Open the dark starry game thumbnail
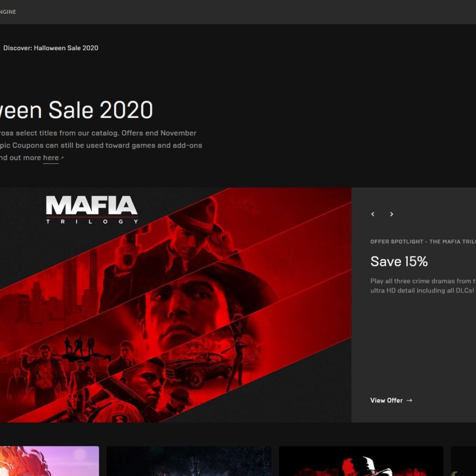476x476 pixels. 189,461
